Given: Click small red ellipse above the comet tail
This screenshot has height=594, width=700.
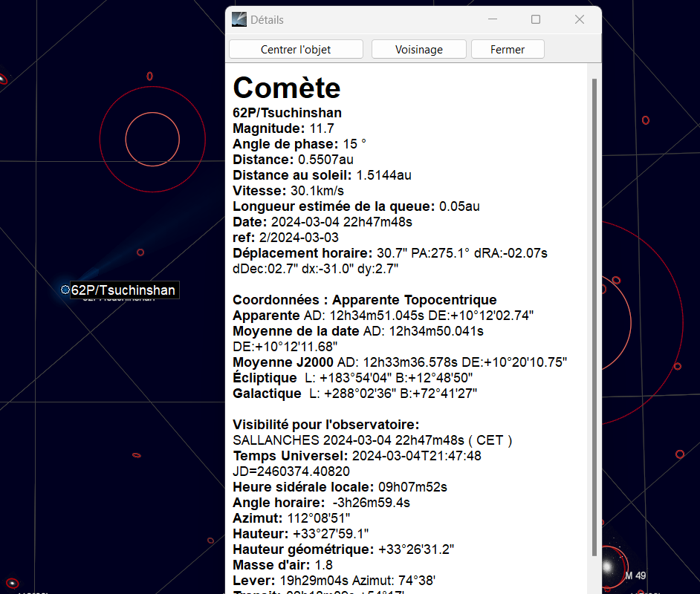Looking at the screenshot, I should tap(140, 252).
